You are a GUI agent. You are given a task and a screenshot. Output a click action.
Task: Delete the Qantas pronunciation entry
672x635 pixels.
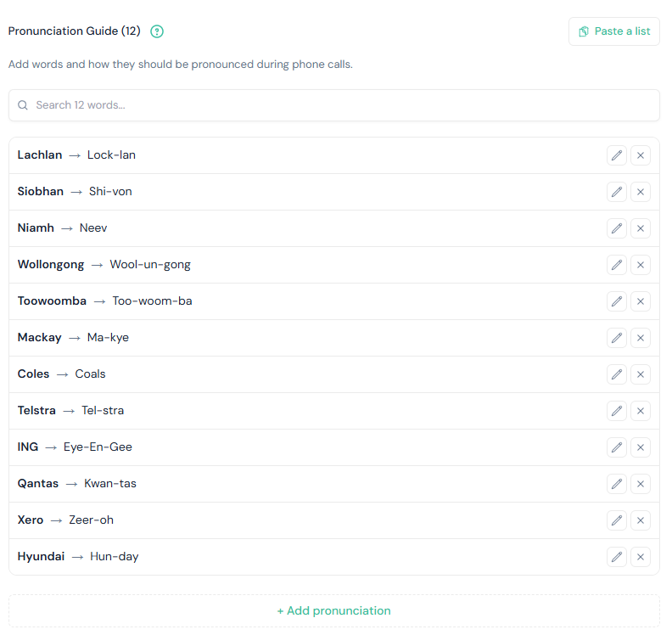[641, 484]
